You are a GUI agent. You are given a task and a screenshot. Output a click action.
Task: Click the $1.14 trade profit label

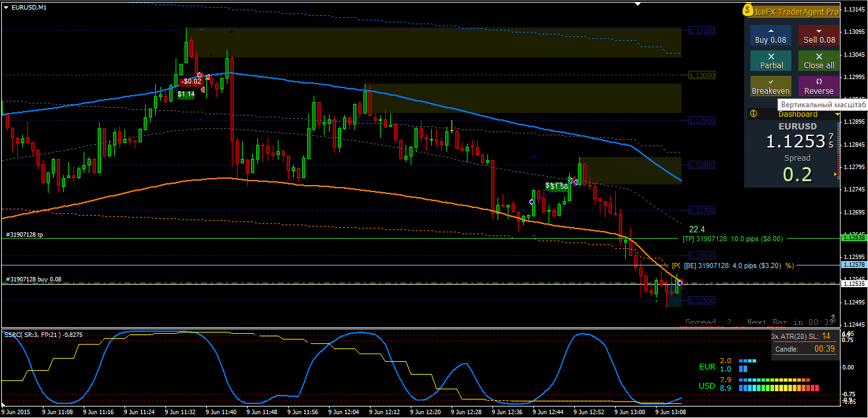pyautogui.click(x=186, y=94)
